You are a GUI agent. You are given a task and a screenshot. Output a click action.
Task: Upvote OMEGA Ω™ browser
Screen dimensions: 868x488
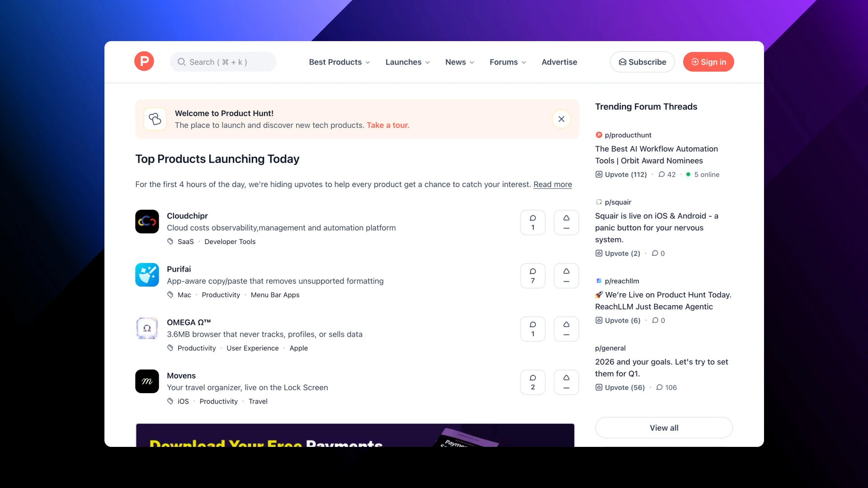point(566,329)
